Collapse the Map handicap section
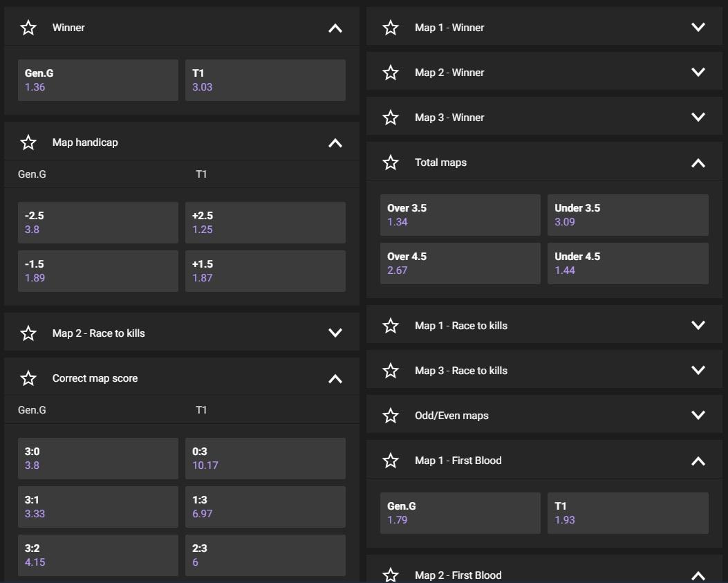This screenshot has width=728, height=583. tap(335, 142)
